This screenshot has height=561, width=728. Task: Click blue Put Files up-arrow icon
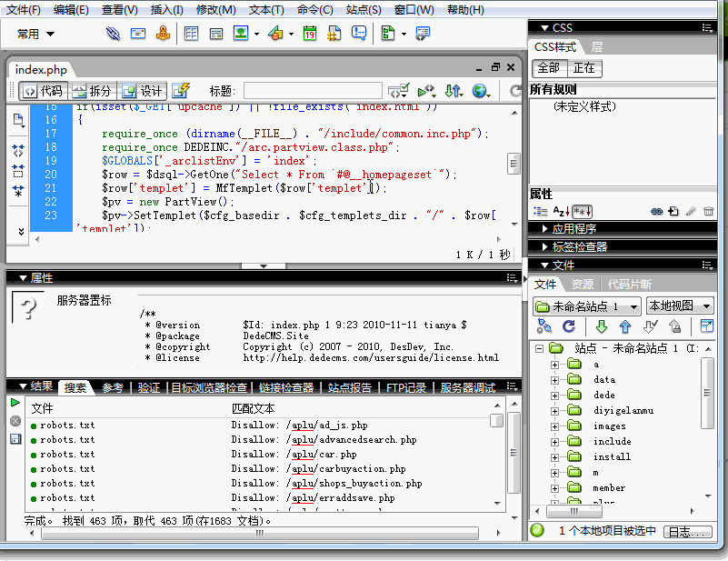pyautogui.click(x=624, y=326)
